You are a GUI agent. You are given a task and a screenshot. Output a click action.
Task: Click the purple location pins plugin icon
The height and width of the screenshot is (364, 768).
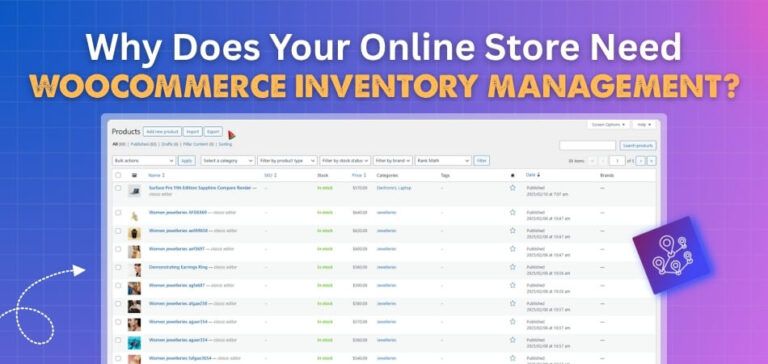tap(672, 255)
